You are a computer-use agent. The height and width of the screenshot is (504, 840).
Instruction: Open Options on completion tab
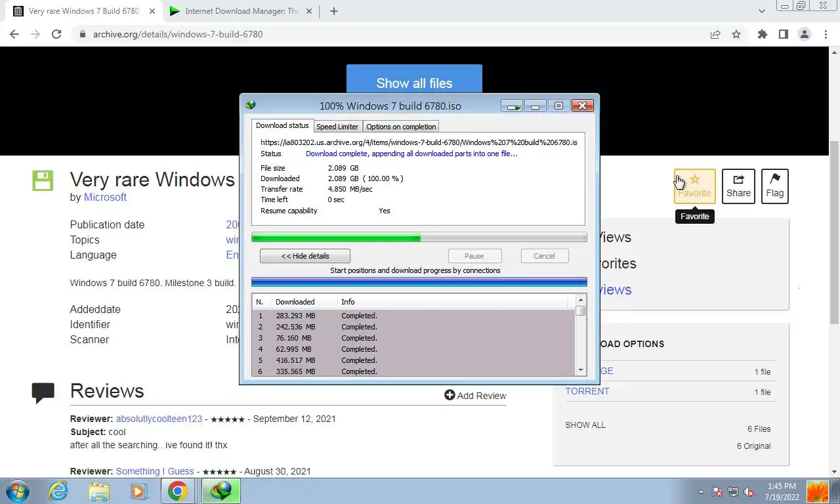tap(401, 127)
